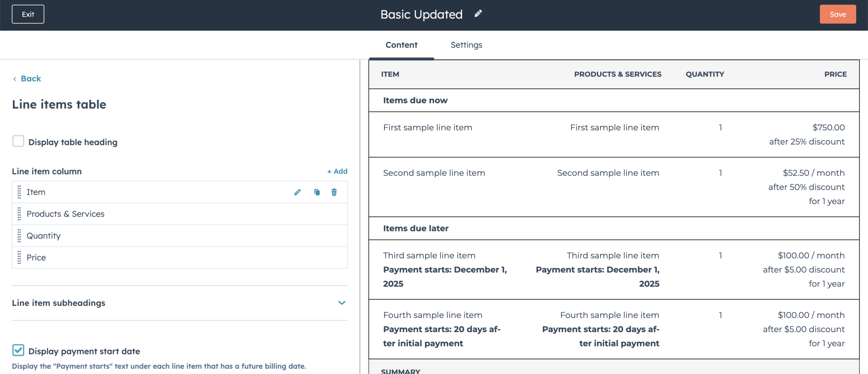The width and height of the screenshot is (868, 374).
Task: Uncheck Display payment start date
Action: [x=18, y=350]
